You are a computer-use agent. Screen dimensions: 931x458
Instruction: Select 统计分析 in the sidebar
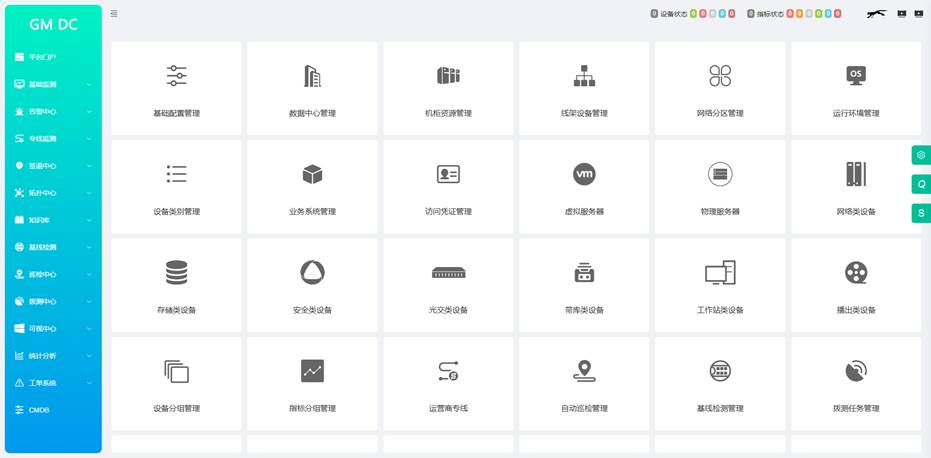(x=53, y=356)
